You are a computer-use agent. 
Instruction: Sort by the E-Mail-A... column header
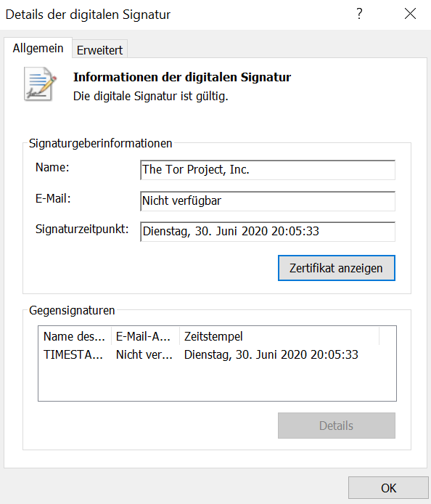click(x=145, y=336)
